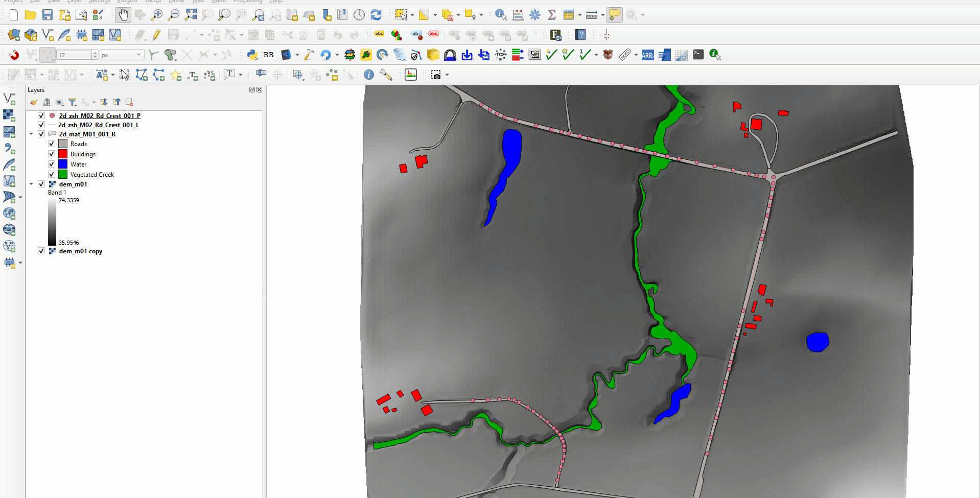The height and width of the screenshot is (498, 980).
Task: Click Add Vector Layer icon in left sidebar
Action: pos(9,98)
